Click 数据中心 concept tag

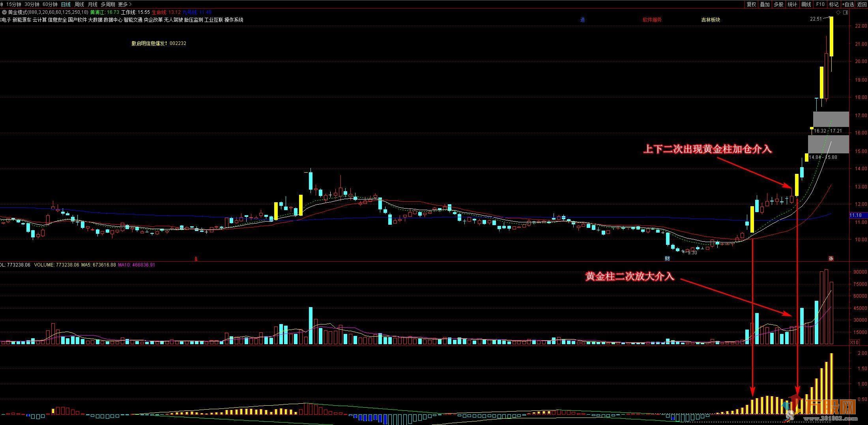click(113, 20)
